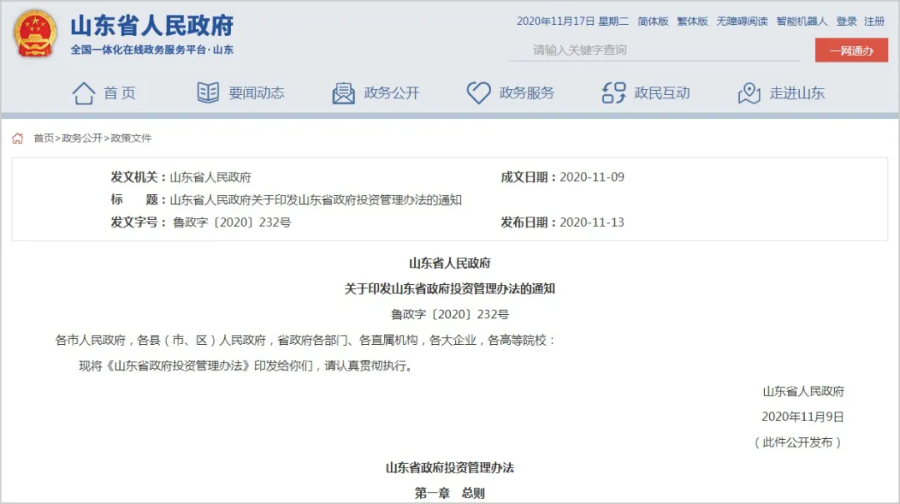Click the addressee line starting 各市人民政府
This screenshot has height=504, width=900.
[x=305, y=340]
